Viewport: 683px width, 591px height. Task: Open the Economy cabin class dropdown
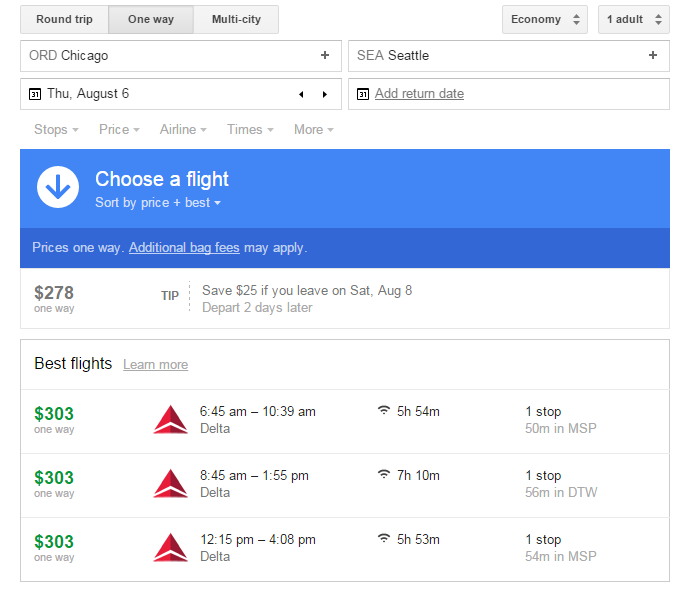tap(545, 20)
